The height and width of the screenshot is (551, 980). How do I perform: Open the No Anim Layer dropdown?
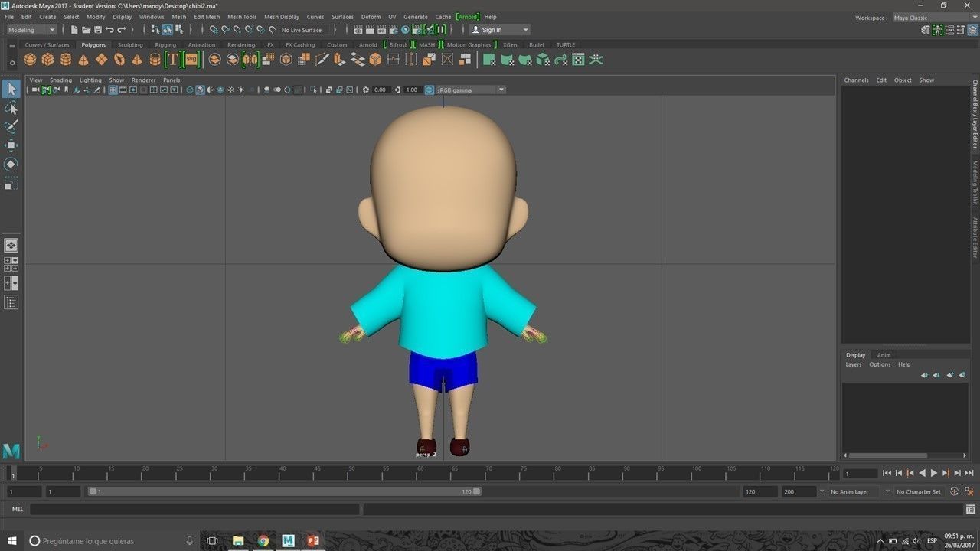pos(854,491)
